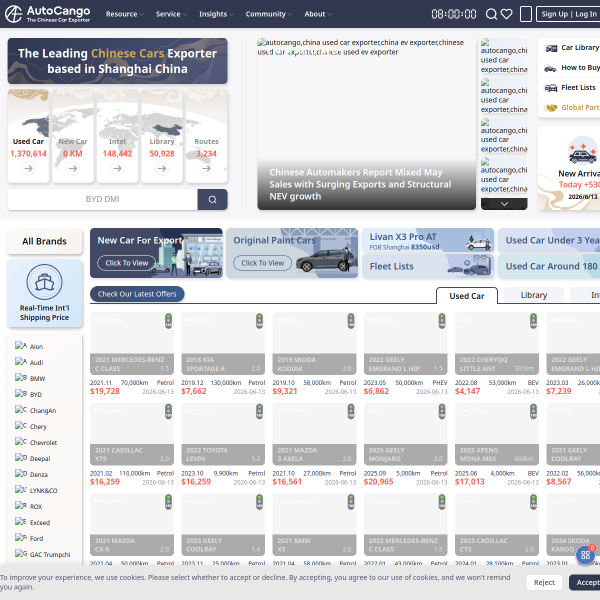Click the Car Library icon
The width and height of the screenshot is (600, 600).
(x=551, y=48)
